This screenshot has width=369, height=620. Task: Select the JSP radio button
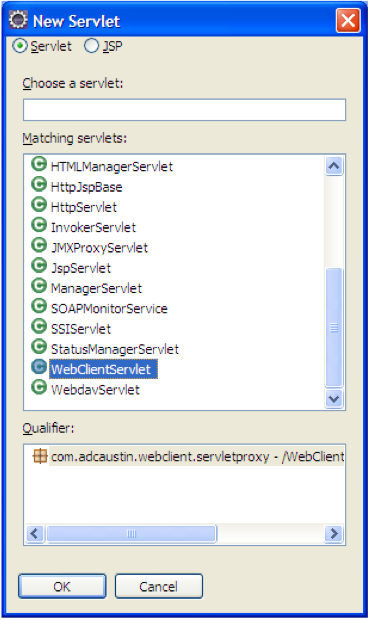(91, 46)
